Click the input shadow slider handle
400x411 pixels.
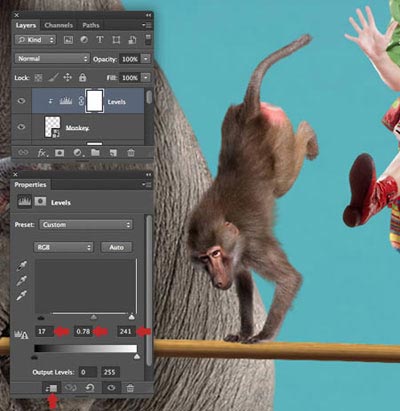click(41, 317)
